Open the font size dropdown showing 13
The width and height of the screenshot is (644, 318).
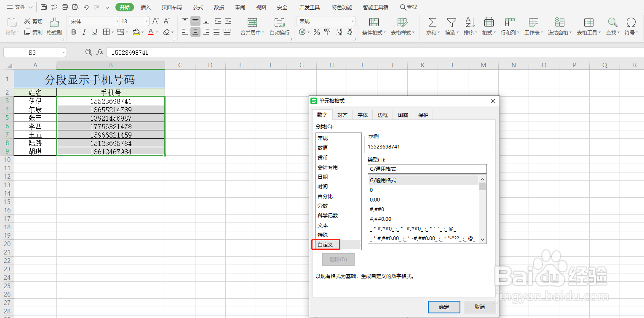coord(147,21)
